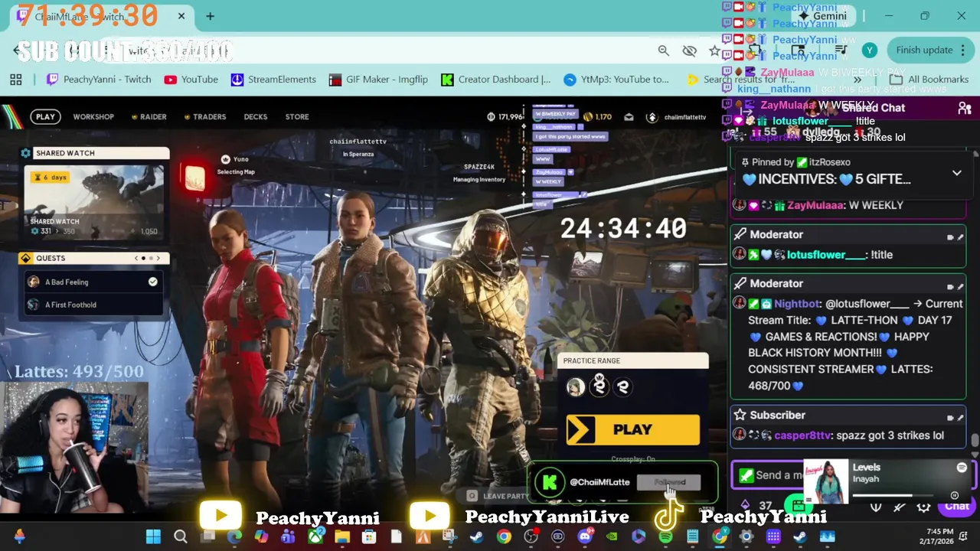Open the YtMp3 YouTube bookmark
This screenshot has height=551, width=980.
pos(616,80)
